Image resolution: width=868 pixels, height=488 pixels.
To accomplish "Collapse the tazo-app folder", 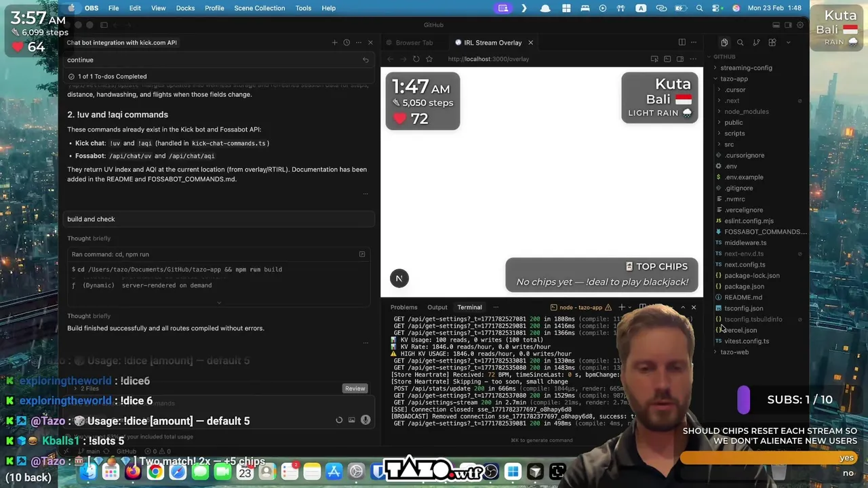I will click(x=734, y=79).
